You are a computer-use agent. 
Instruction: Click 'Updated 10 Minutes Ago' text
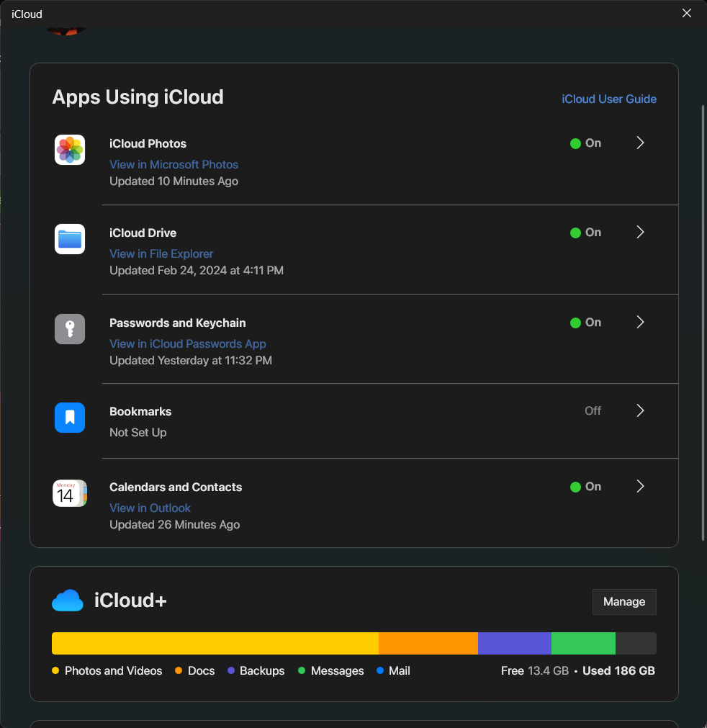174,181
